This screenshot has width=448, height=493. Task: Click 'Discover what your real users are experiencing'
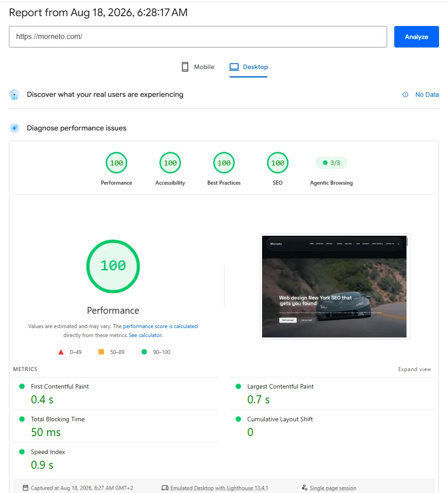click(105, 95)
